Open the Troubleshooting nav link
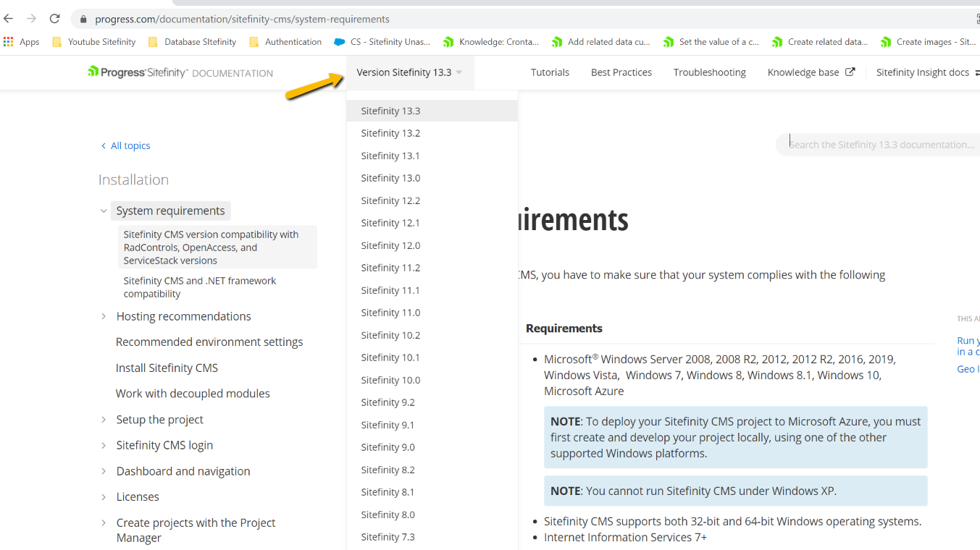The height and width of the screenshot is (550, 980). (x=710, y=72)
